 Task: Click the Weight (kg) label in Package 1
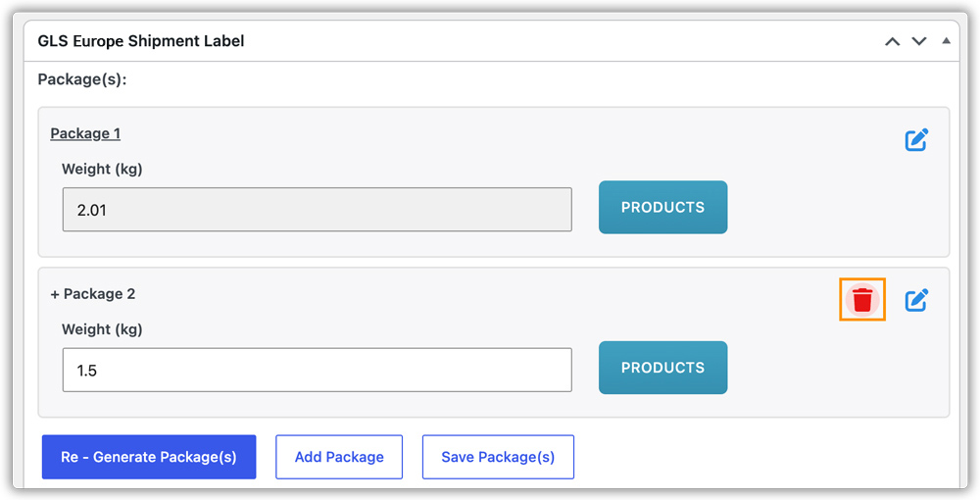(x=102, y=170)
